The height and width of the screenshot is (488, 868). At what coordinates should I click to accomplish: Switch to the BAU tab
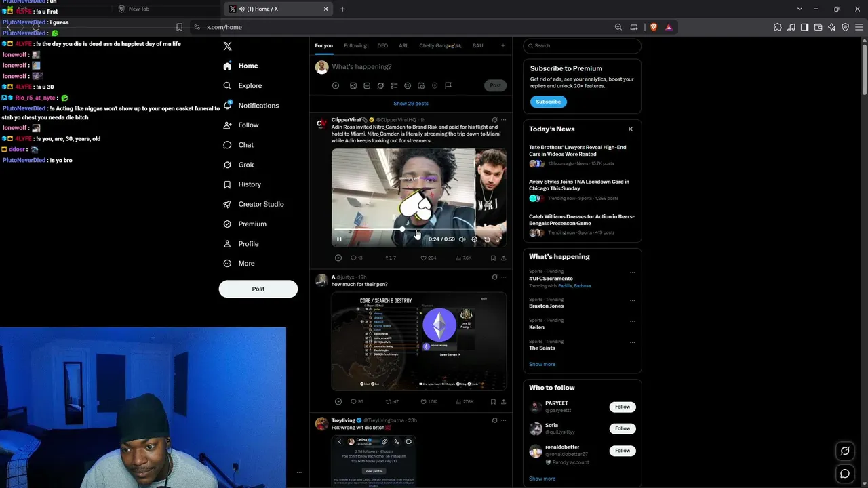click(x=478, y=46)
